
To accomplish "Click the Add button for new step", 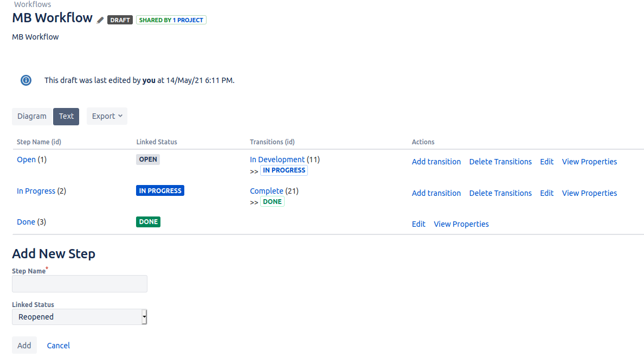I will click(x=24, y=346).
